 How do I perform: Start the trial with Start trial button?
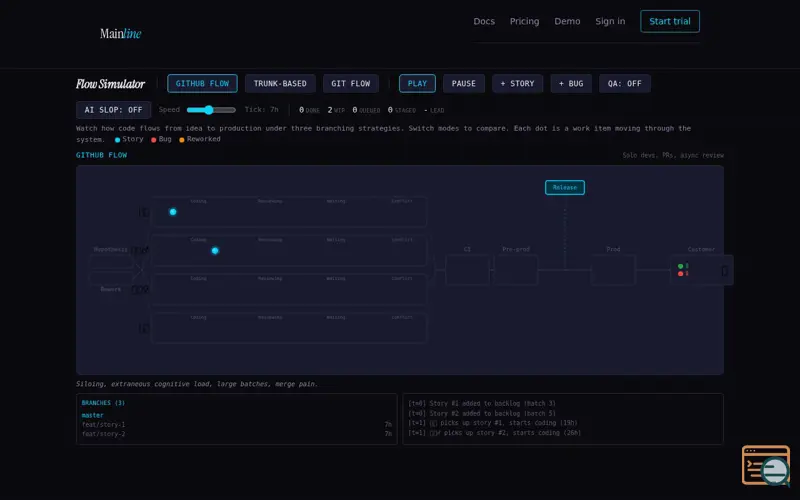pyautogui.click(x=669, y=21)
